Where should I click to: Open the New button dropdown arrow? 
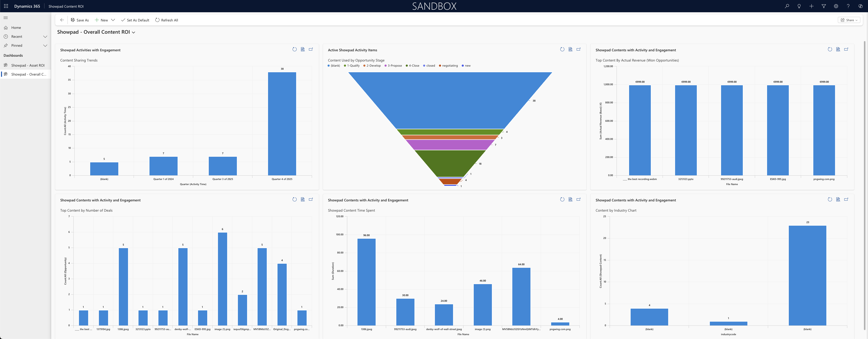[x=113, y=20]
